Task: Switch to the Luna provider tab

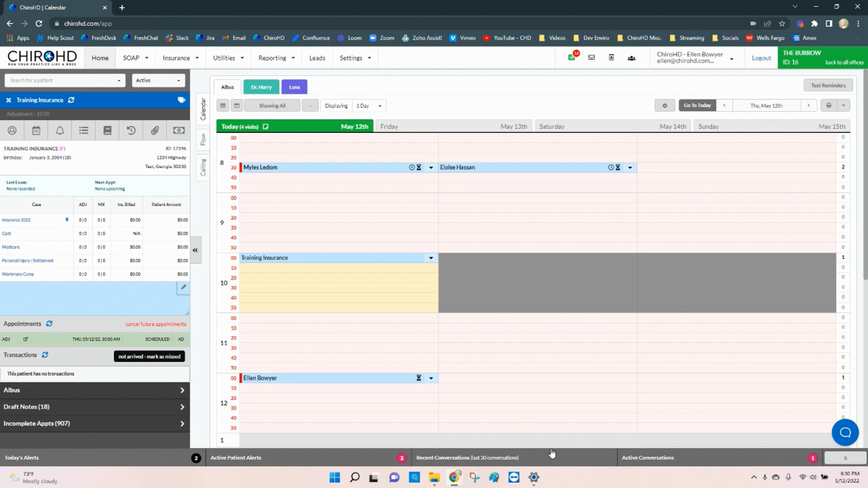Action: point(294,87)
